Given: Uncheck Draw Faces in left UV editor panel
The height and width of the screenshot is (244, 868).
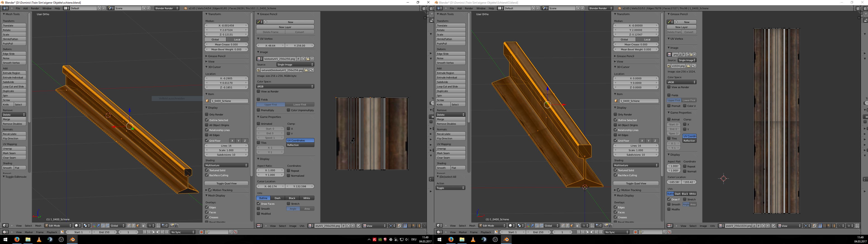Looking at the screenshot, I should [x=258, y=204].
